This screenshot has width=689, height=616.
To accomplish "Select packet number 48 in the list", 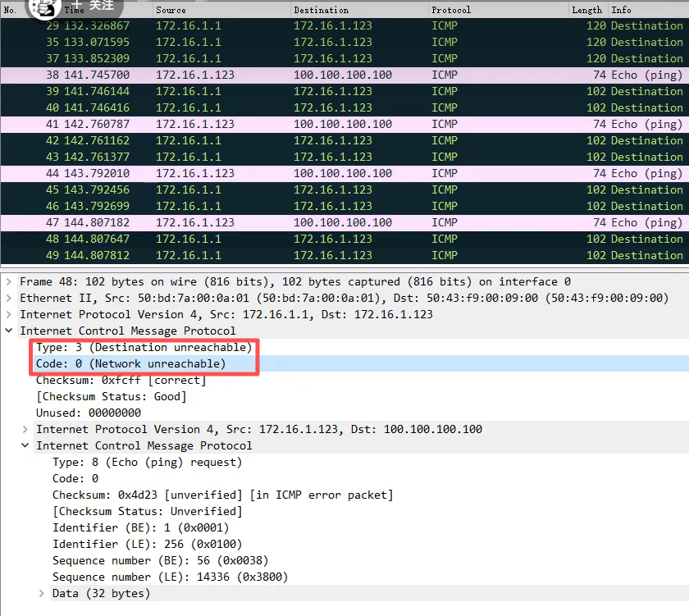I will [328, 239].
